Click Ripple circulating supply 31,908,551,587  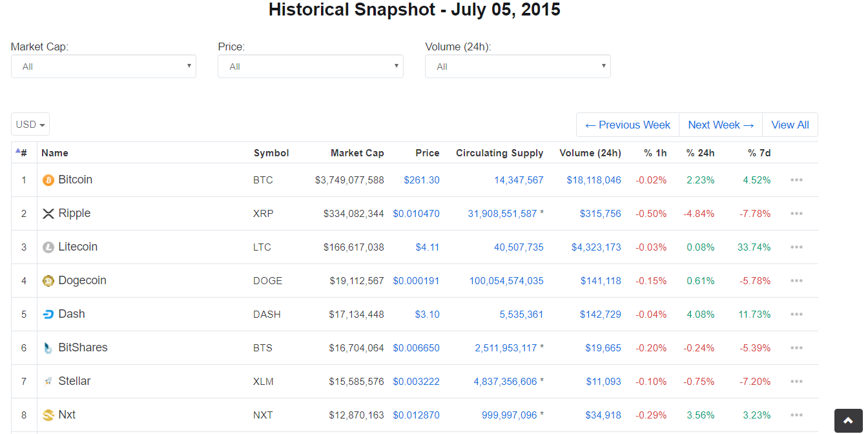tap(502, 214)
